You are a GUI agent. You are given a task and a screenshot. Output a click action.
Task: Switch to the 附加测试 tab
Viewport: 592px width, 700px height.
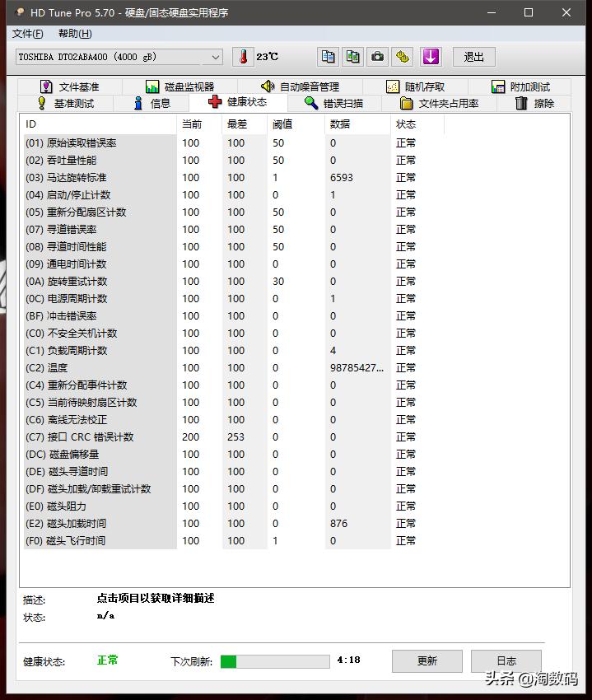pyautogui.click(x=520, y=86)
